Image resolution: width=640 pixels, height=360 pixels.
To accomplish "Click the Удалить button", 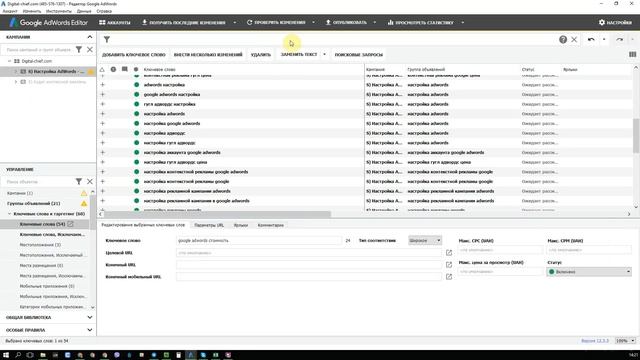I will point(261,54).
